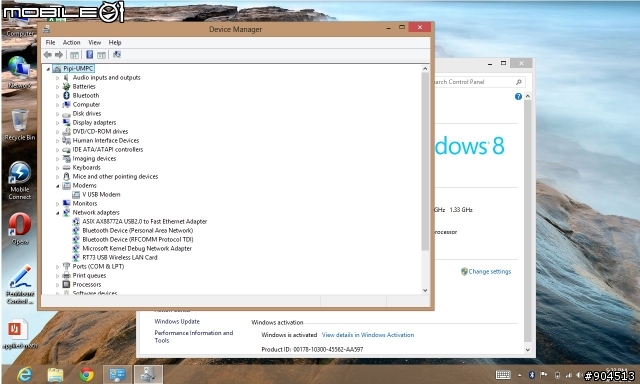Open the File menu
Screen dimensions: 640x384
pyautogui.click(x=50, y=42)
